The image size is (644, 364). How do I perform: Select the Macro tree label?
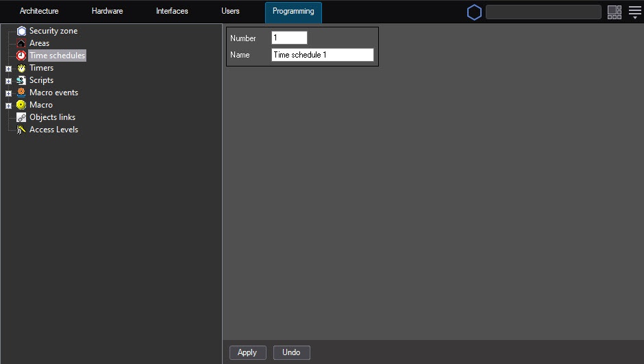click(x=41, y=105)
